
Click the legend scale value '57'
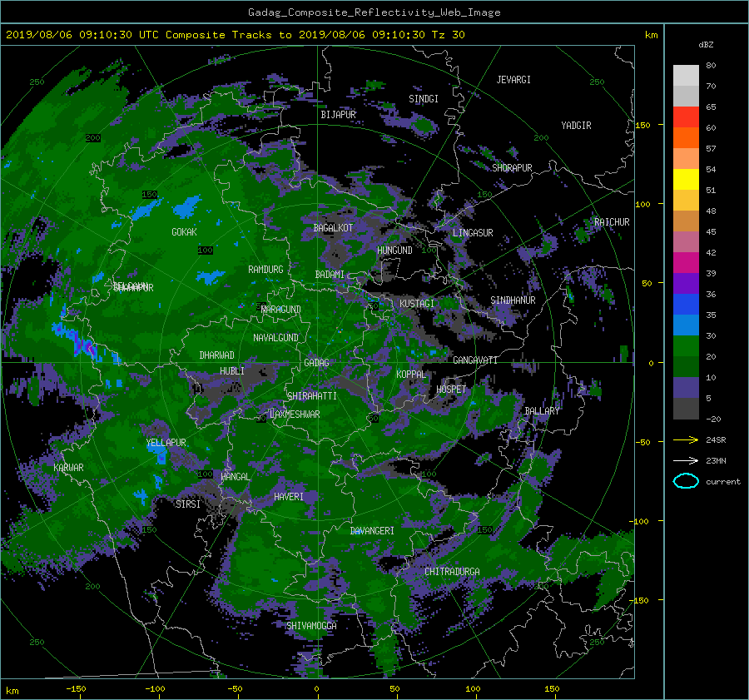(x=711, y=149)
